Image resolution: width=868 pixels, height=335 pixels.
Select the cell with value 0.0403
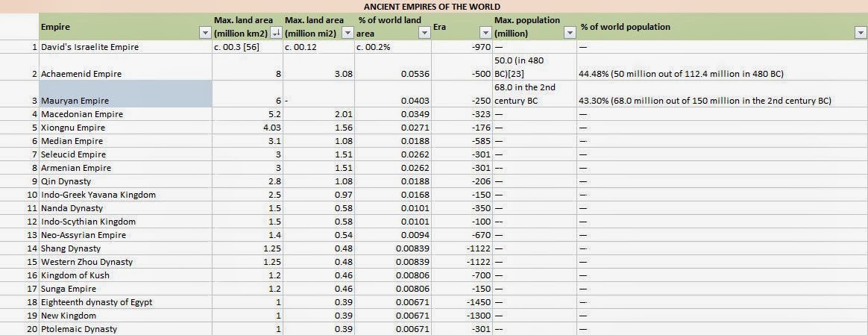point(393,94)
